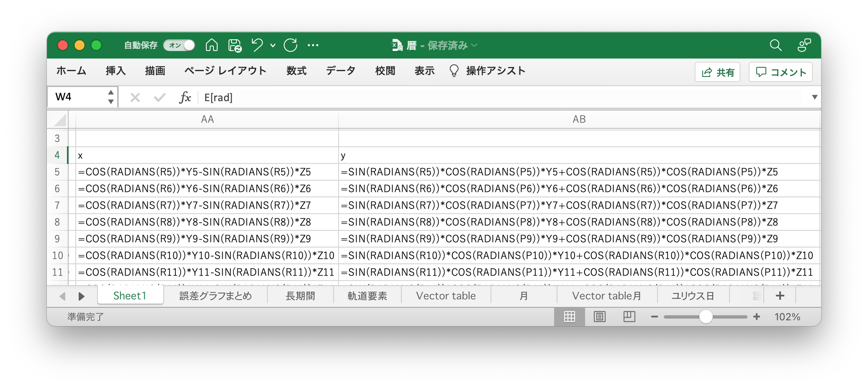Select row header 4
Viewport: 868px width, 388px height.
pyautogui.click(x=57, y=155)
